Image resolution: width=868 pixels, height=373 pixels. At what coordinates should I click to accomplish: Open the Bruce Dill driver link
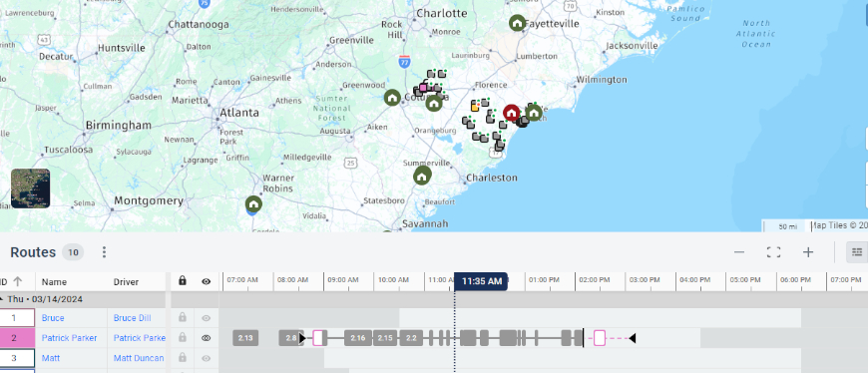132,318
